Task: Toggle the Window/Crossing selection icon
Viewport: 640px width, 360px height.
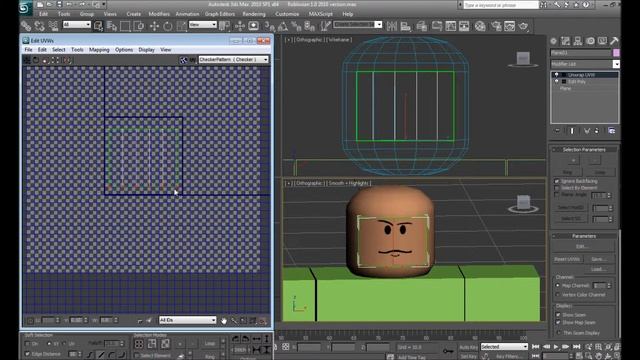Action: (139, 26)
